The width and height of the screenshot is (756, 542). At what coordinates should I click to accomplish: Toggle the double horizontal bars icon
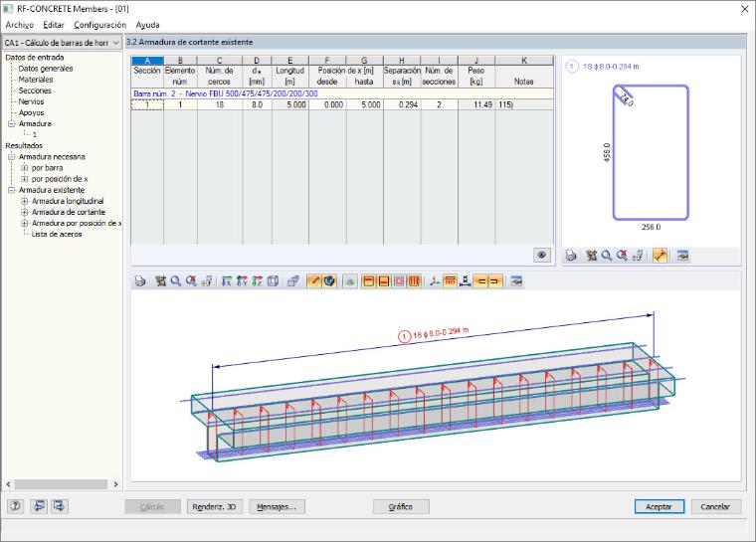(x=451, y=280)
